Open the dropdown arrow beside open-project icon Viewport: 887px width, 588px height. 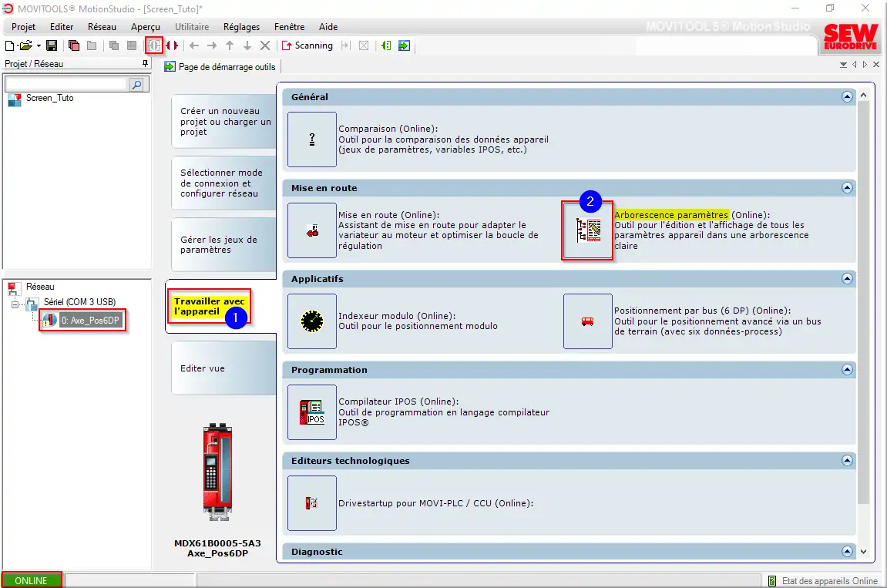click(39, 45)
